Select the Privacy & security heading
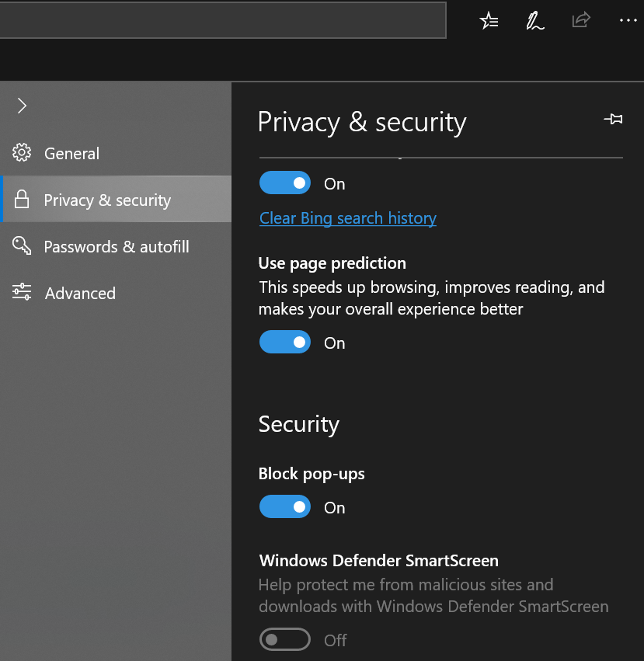The image size is (644, 661). [x=362, y=122]
